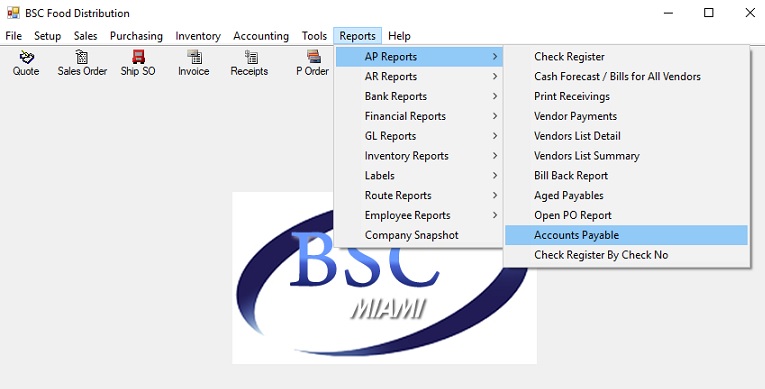Expand GL Reports submenu
The image size is (765, 389).
click(x=419, y=136)
